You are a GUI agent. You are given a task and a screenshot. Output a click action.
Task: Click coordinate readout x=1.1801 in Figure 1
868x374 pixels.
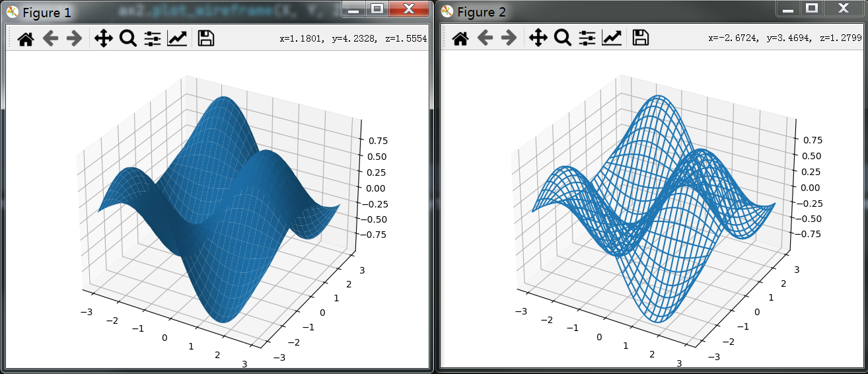coord(353,39)
